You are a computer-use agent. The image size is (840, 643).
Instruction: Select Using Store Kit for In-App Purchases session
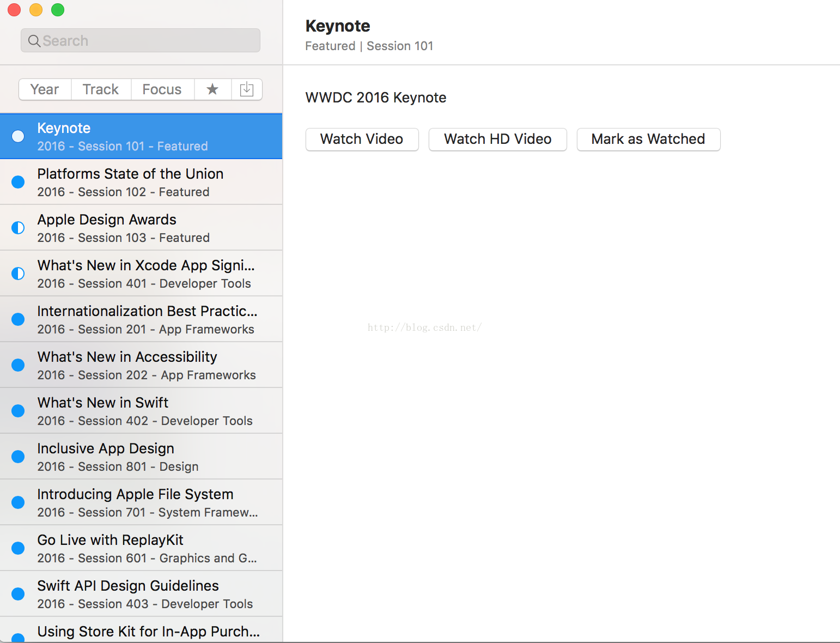(x=141, y=630)
